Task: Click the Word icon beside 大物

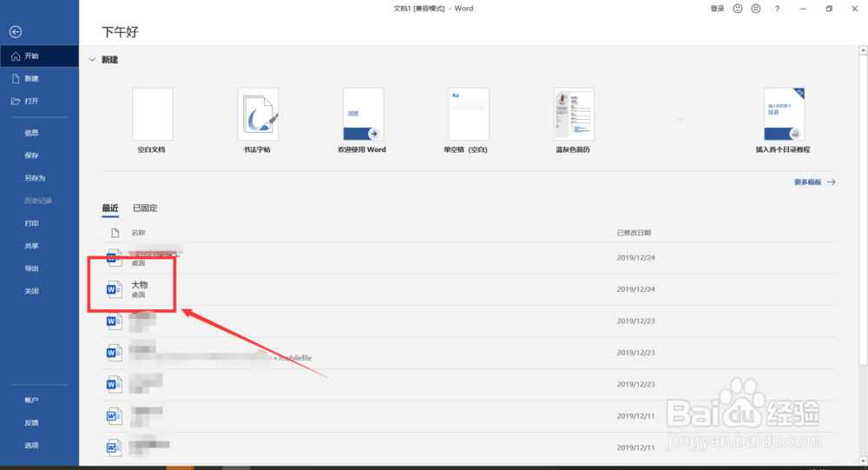Action: pos(114,289)
